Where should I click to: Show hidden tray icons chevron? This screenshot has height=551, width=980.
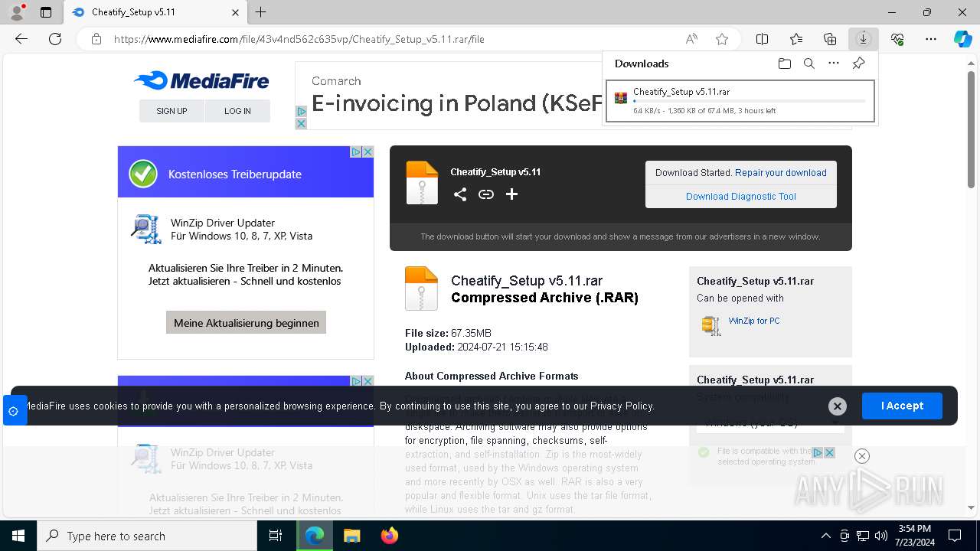point(825,536)
